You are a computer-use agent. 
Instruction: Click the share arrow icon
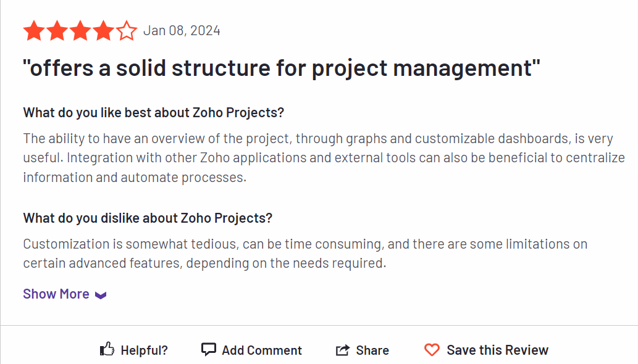[x=343, y=350]
